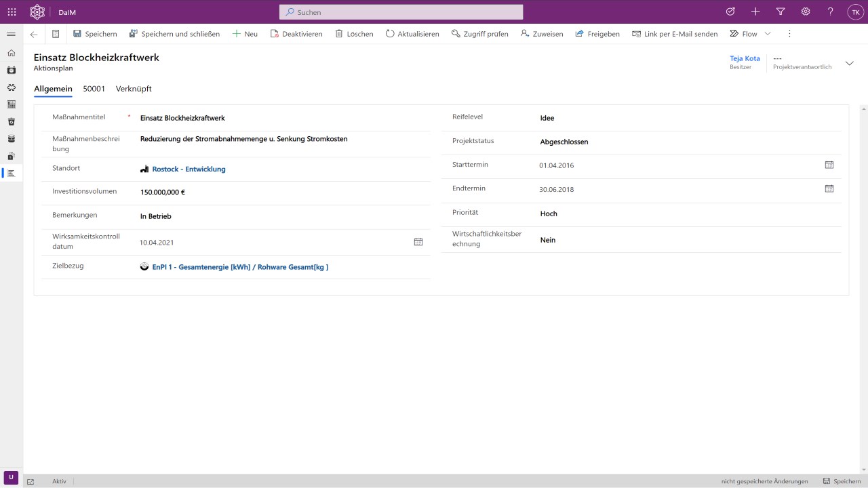This screenshot has height=488, width=868.
Task: Open the help question mark icon
Action: coord(831,12)
